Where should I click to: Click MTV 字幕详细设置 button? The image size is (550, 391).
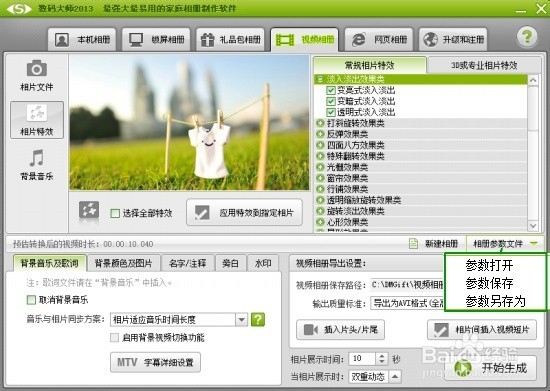[155, 362]
